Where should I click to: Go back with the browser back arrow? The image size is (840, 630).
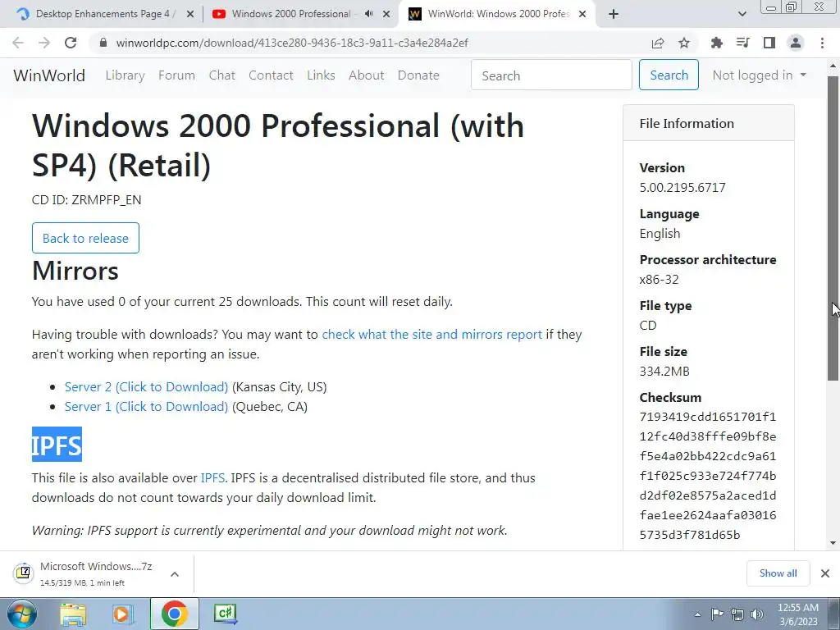click(x=18, y=43)
